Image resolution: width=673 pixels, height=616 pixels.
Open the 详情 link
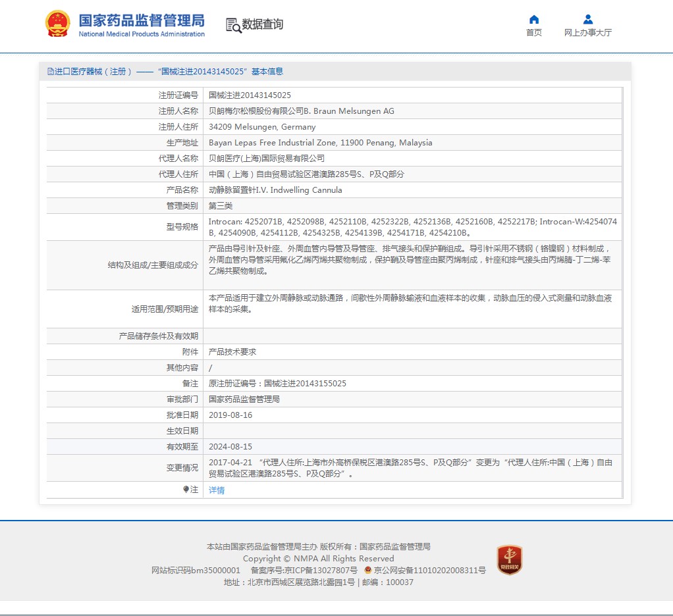coord(216,490)
